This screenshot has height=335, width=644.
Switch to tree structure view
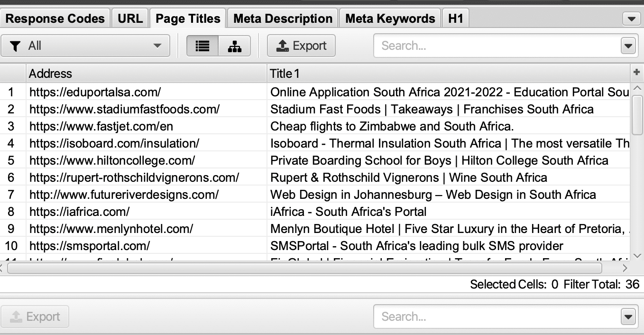[235, 46]
